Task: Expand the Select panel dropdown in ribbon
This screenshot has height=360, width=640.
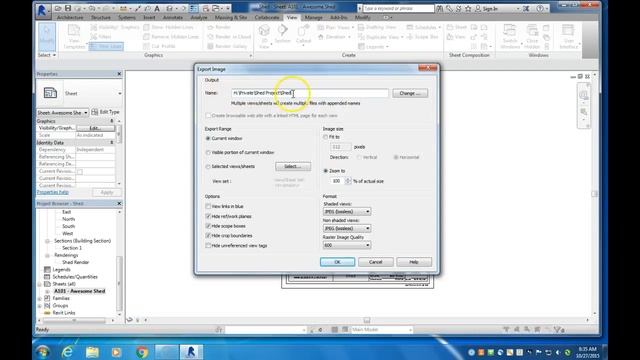Action: (47, 55)
